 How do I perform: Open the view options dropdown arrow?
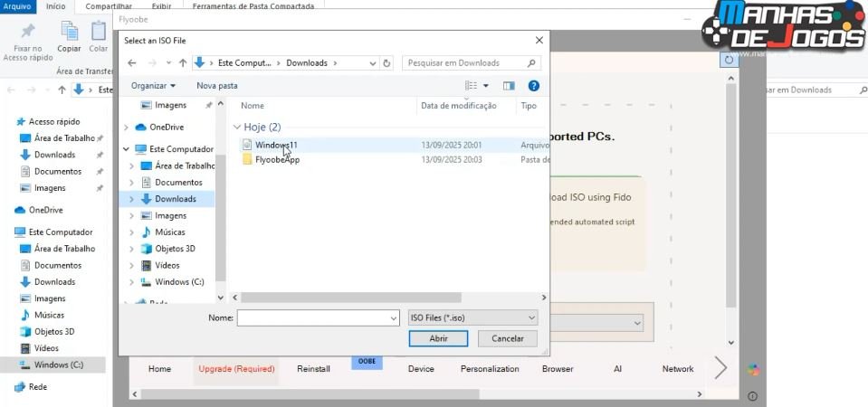click(x=486, y=86)
